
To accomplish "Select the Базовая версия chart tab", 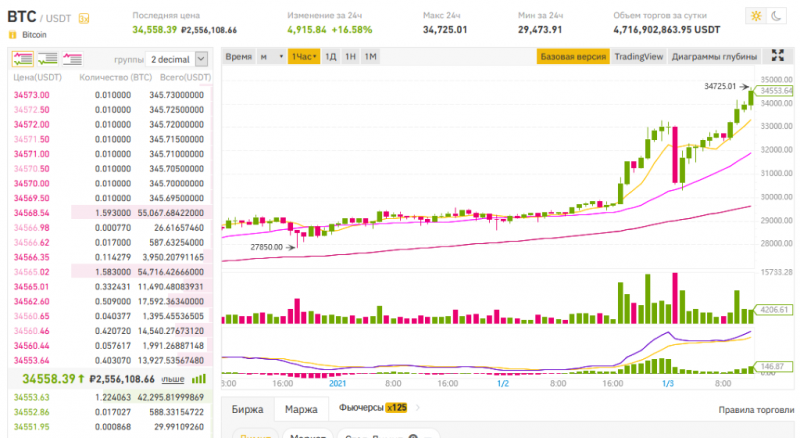I will [x=573, y=57].
